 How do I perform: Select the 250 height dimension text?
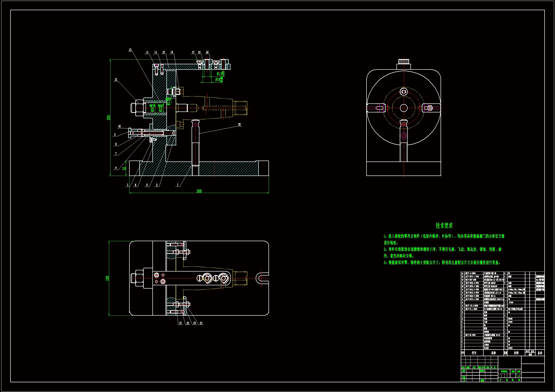(109, 118)
